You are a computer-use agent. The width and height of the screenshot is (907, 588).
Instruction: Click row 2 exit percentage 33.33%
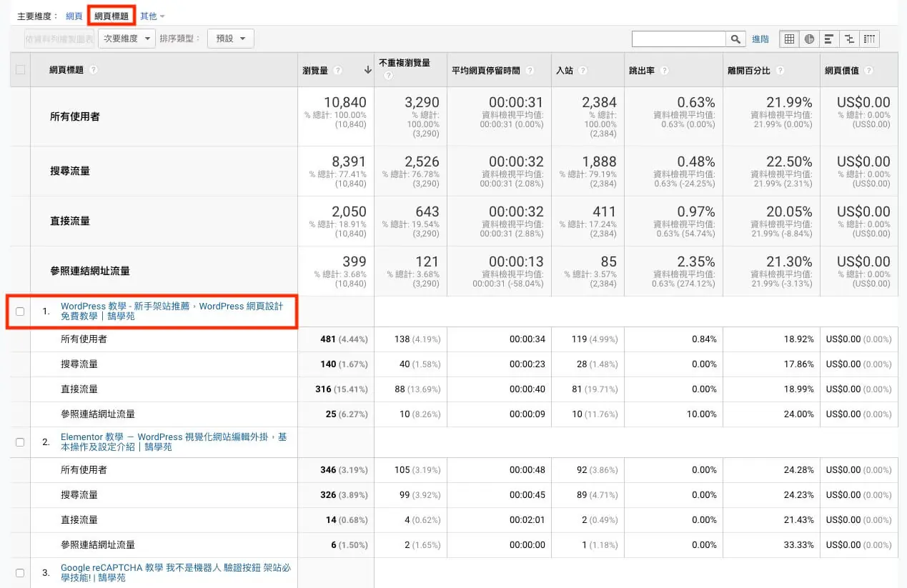coord(798,545)
